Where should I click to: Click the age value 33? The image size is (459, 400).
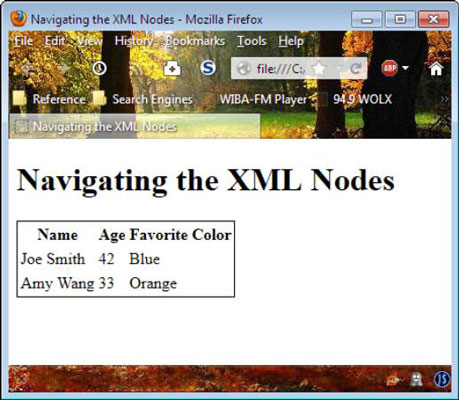point(106,283)
